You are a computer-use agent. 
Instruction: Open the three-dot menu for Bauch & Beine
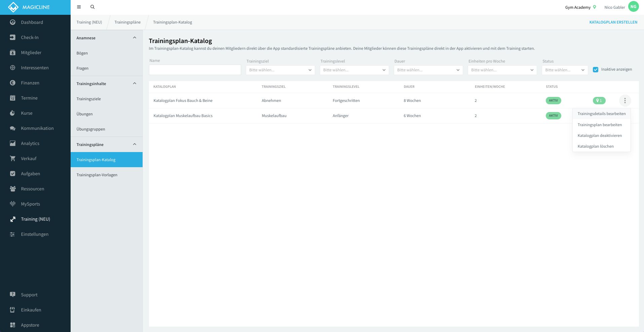tap(625, 101)
